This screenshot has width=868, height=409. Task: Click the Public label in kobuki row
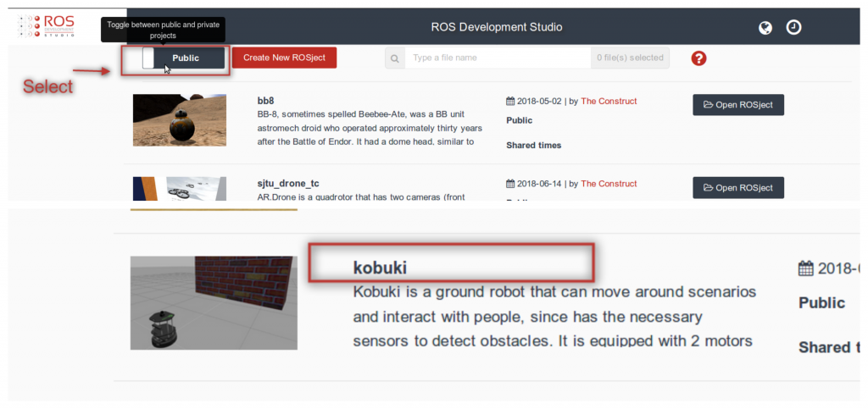[x=821, y=303]
